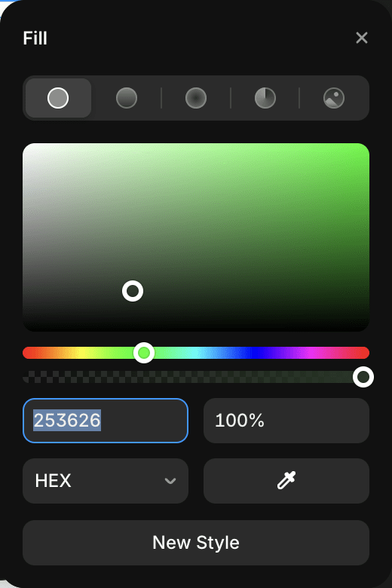Click the magenta region of hue slider
Viewport: 392px width, 588px height.
coord(314,353)
